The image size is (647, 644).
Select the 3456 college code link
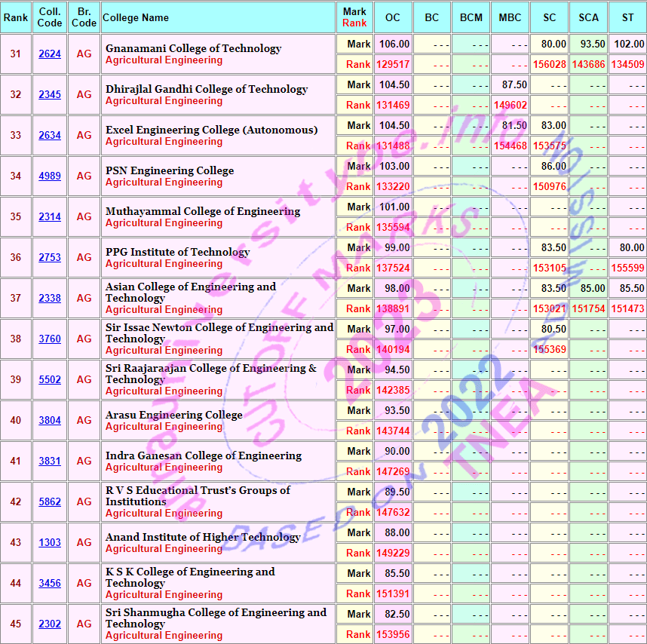[50, 584]
